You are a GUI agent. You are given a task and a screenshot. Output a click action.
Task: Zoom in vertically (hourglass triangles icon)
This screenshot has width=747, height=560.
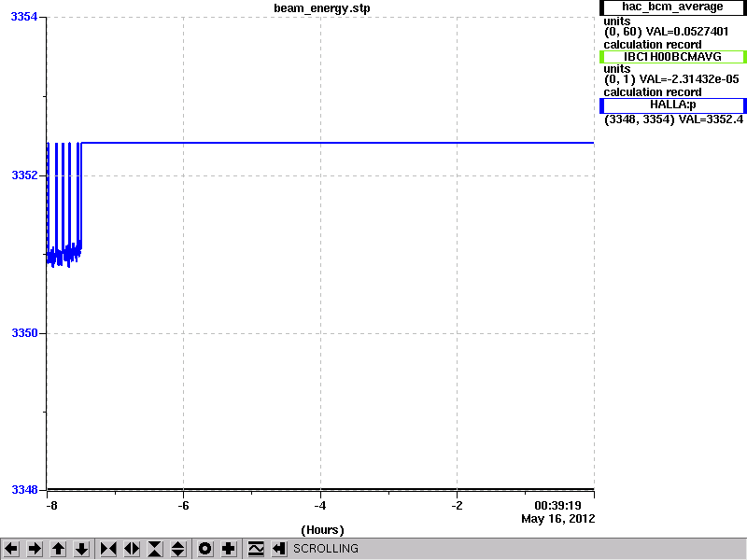155,549
